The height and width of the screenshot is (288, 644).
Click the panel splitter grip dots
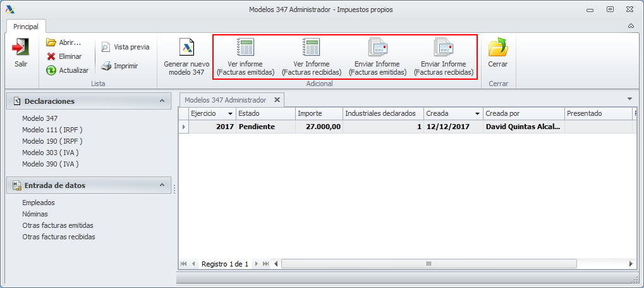[x=174, y=189]
